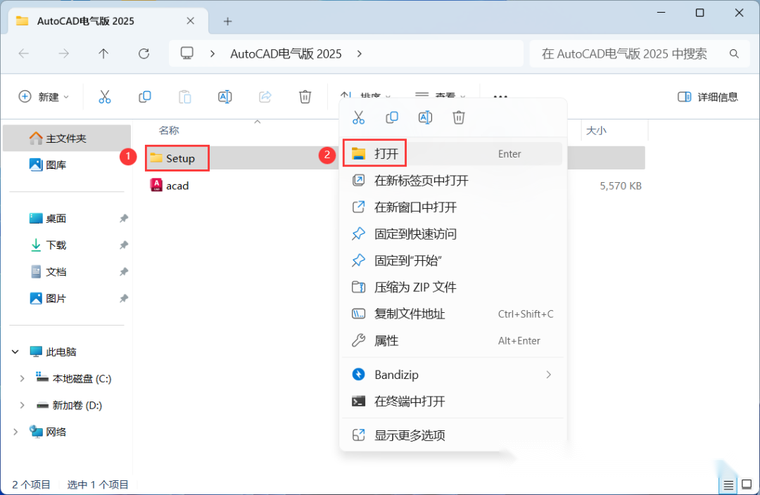
Task: Sort files by the 名称 column header
Action: [169, 130]
